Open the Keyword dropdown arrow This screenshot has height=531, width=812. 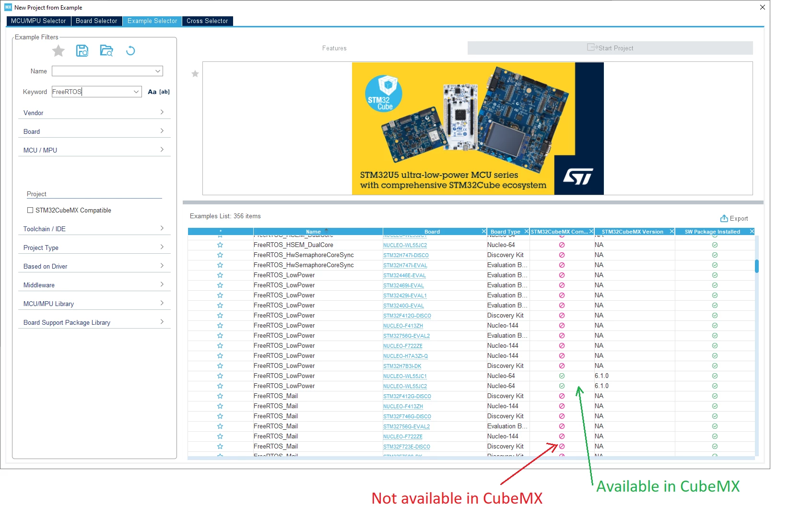136,92
